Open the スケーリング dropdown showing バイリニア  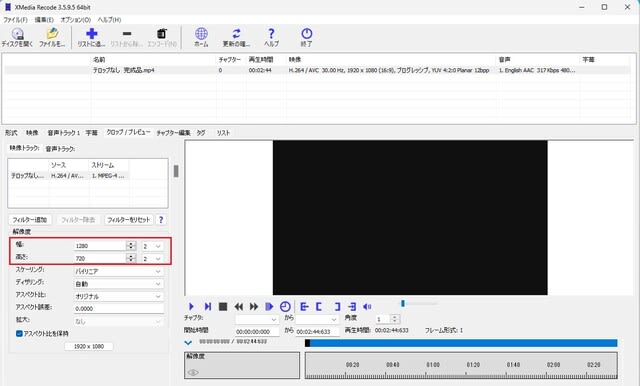(x=118, y=271)
